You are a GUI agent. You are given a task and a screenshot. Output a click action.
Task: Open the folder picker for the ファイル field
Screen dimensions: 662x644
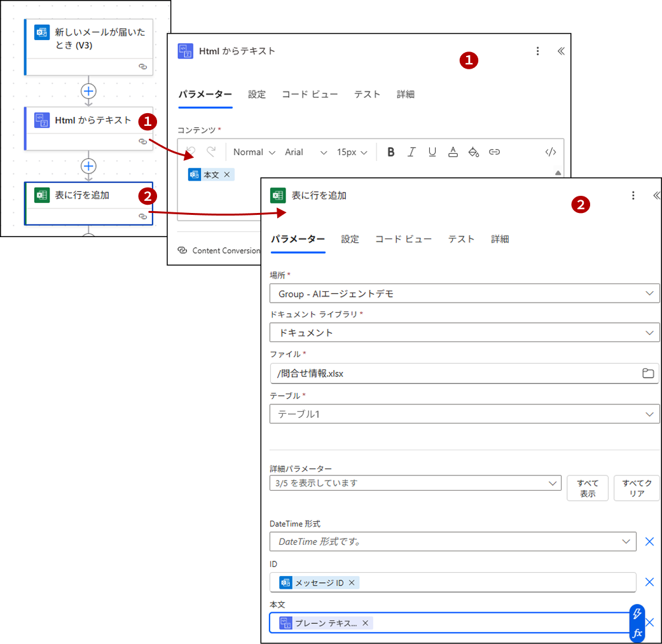[648, 374]
